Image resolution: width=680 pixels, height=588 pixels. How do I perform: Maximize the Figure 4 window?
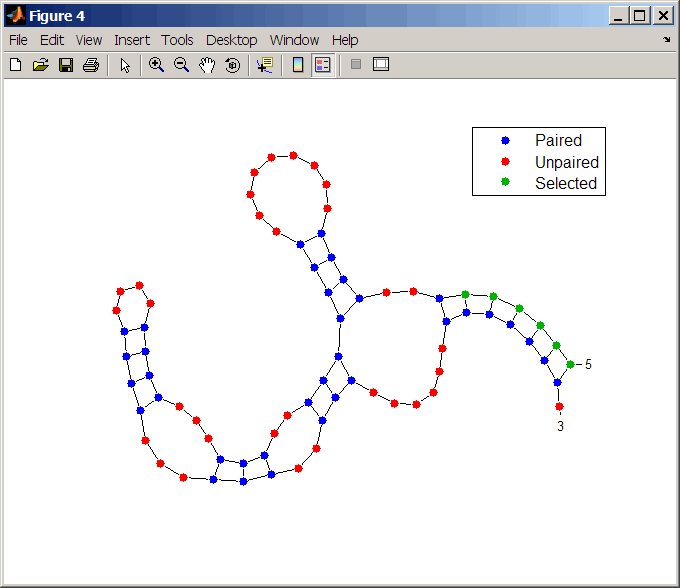(639, 16)
